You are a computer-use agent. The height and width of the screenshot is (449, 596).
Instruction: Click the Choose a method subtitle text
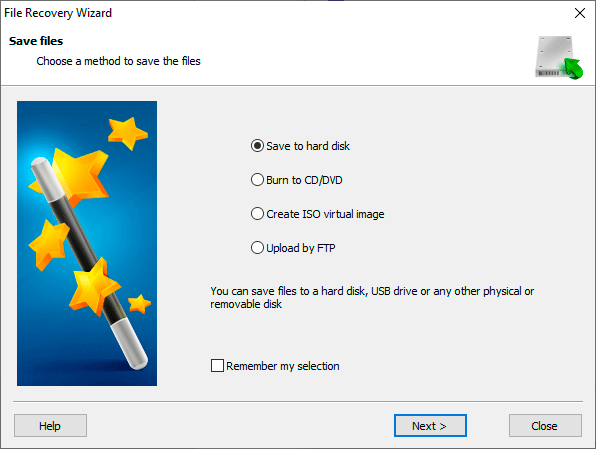pos(119,61)
